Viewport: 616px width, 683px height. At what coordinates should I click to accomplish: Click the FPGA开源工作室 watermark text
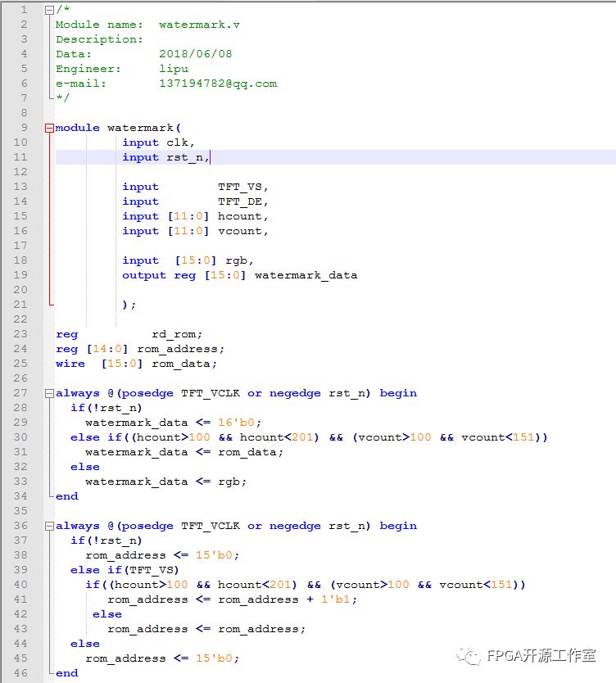pyautogui.click(x=541, y=655)
